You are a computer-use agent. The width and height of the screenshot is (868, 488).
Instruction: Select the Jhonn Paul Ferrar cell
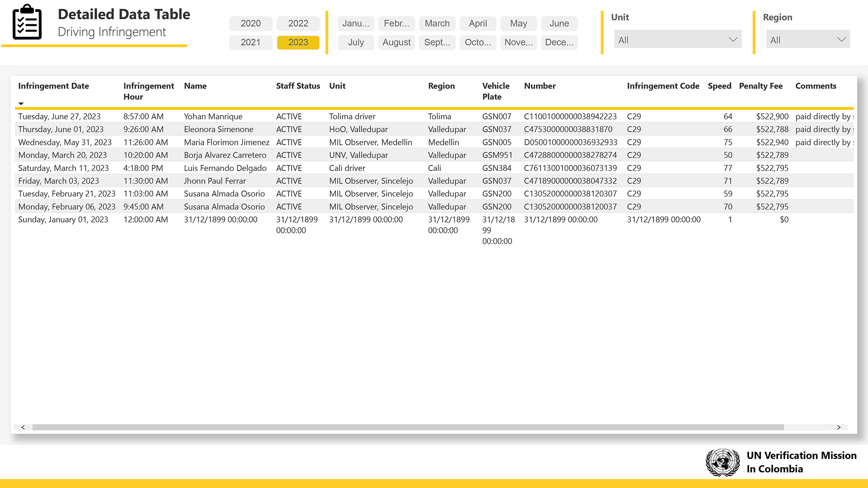[x=215, y=181]
